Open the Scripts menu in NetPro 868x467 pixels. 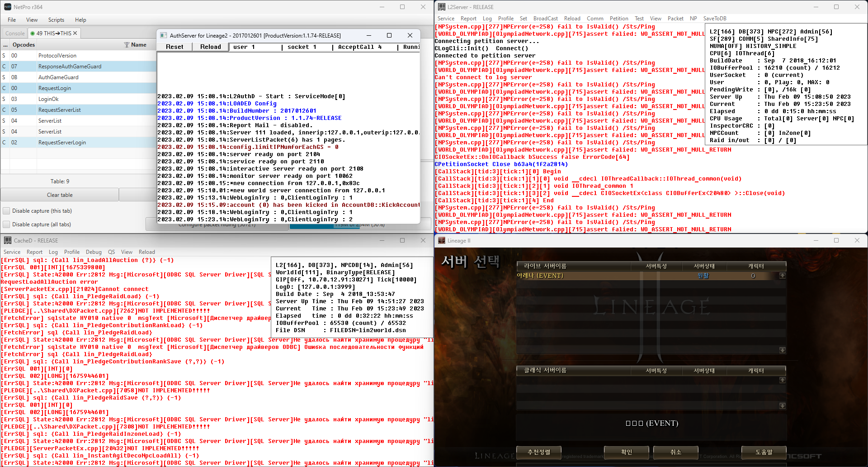(x=56, y=20)
